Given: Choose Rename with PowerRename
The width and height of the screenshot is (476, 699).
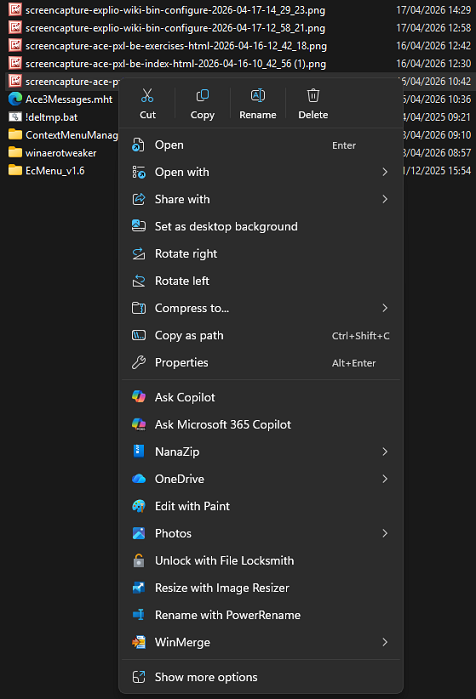Looking at the screenshot, I should point(261,615).
